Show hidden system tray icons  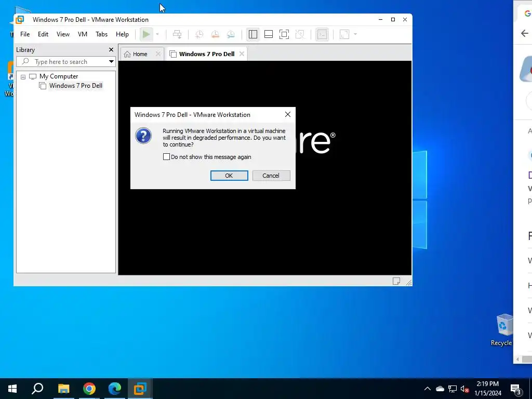click(x=428, y=389)
